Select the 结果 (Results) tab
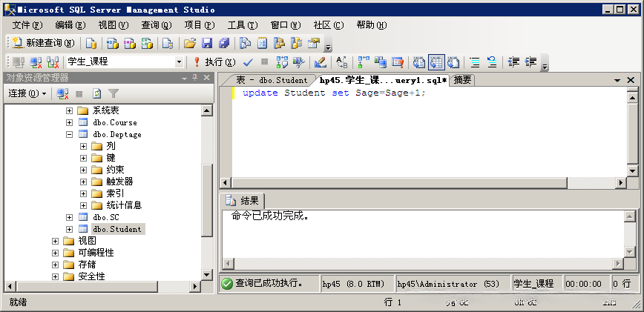The height and width of the screenshot is (312, 644). pyautogui.click(x=243, y=201)
